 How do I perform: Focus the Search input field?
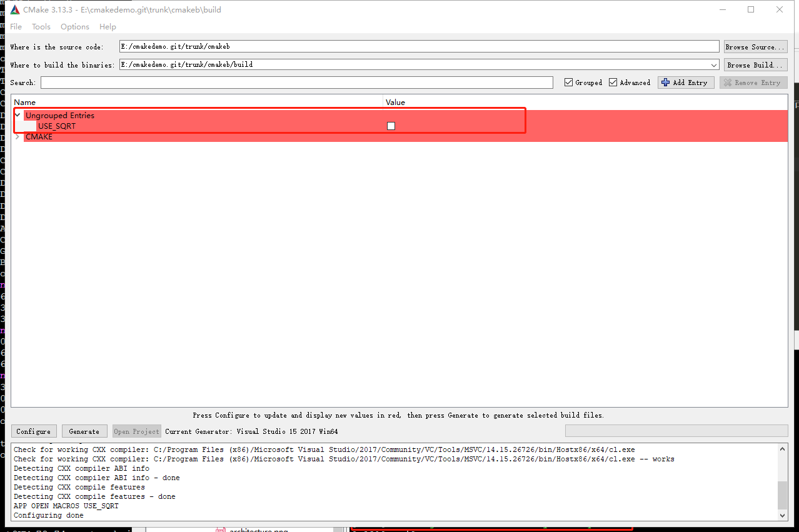(297, 83)
